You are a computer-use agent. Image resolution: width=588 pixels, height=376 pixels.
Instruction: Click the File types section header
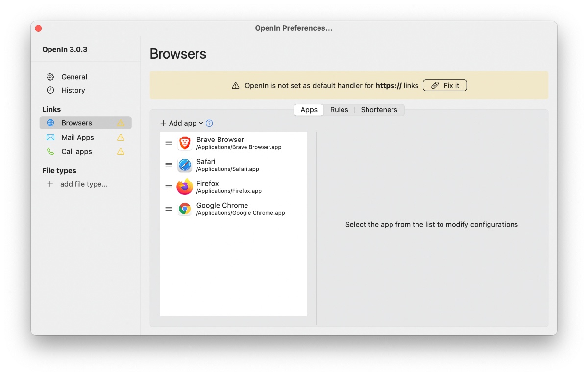[x=59, y=171]
